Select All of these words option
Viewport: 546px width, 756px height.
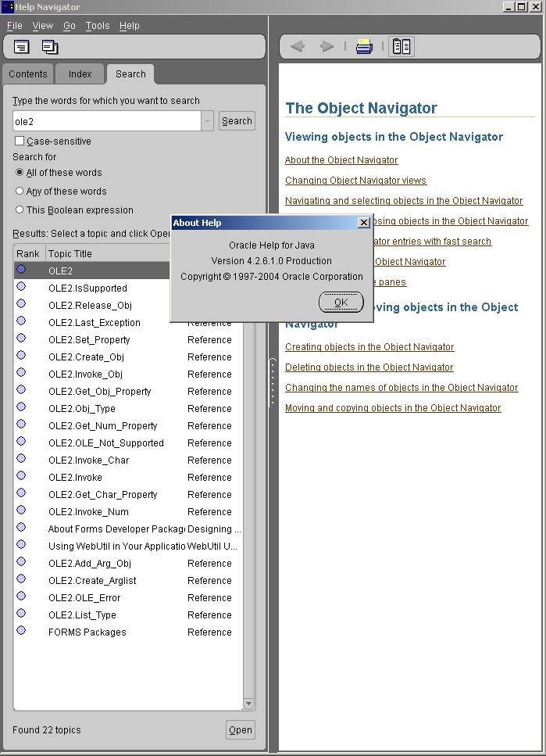coord(20,172)
